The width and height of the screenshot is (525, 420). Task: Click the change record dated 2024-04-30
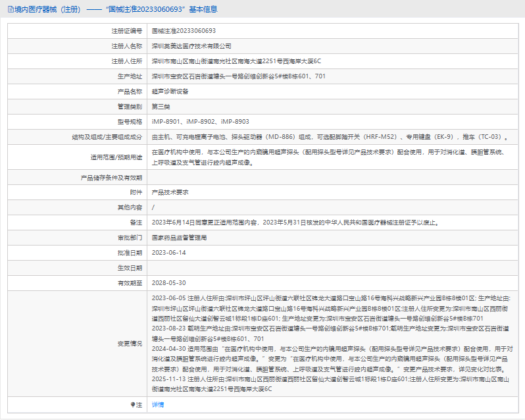click(x=332, y=359)
